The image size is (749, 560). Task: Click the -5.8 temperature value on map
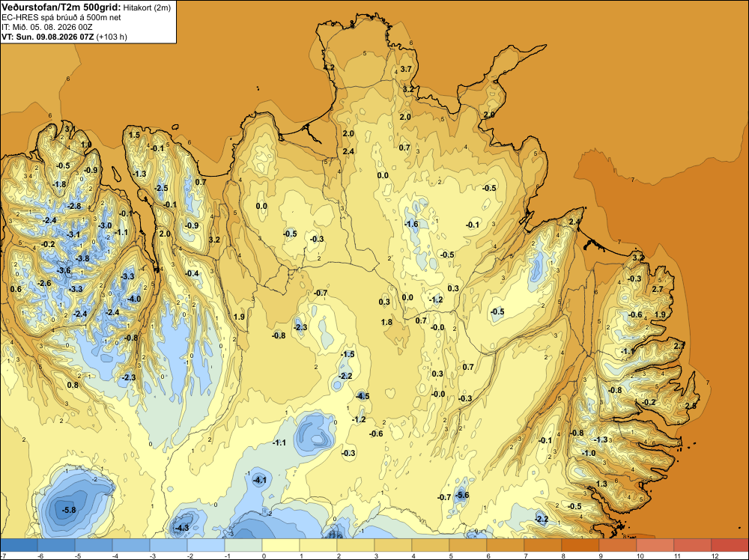pyautogui.click(x=69, y=510)
